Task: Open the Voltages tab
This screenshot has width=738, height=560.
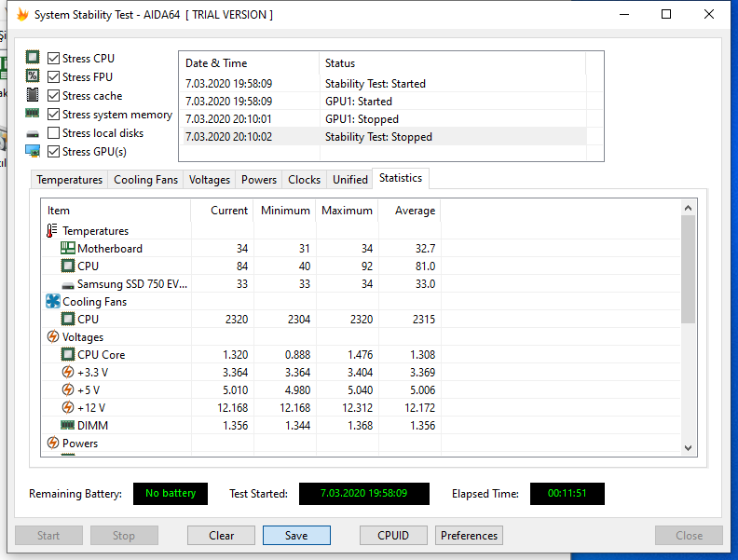Action: [210, 180]
